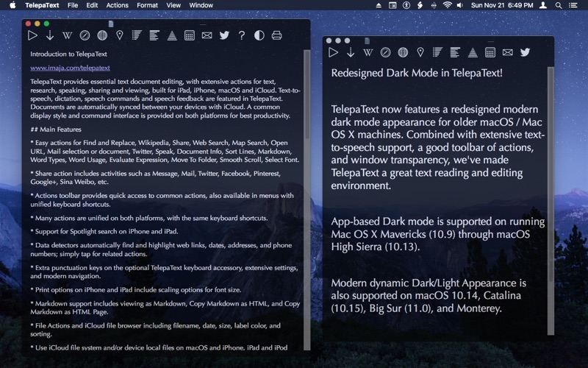588x368 pixels.
Task: Click the 'Support for Spotlight search' bullet line
Action: [104, 231]
